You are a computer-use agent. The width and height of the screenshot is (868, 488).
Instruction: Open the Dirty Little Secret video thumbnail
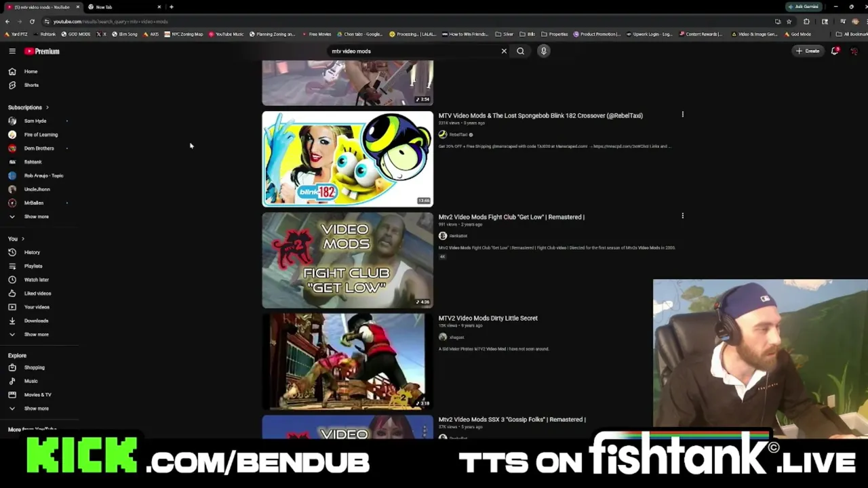pyautogui.click(x=347, y=361)
